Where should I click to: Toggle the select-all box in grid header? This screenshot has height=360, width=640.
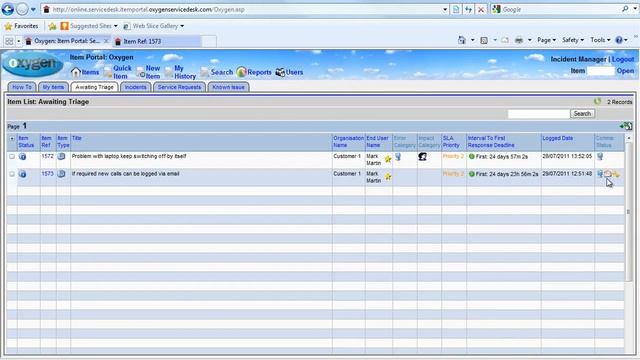(x=12, y=139)
